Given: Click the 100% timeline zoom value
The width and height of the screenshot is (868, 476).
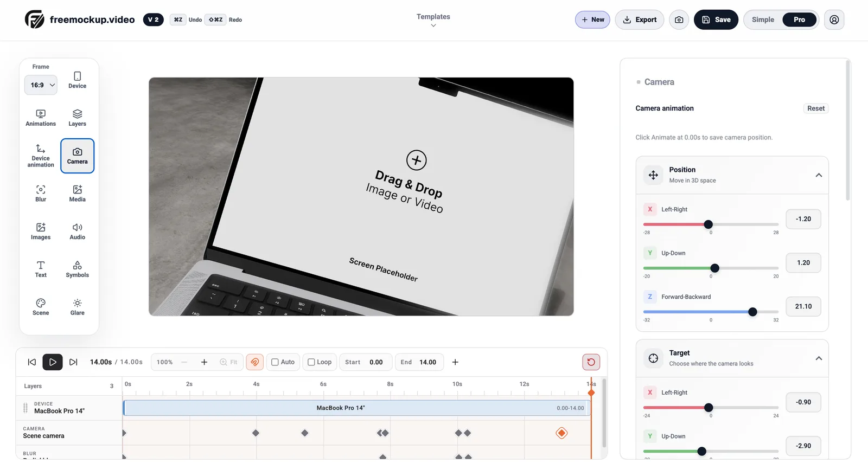Looking at the screenshot, I should 164,362.
